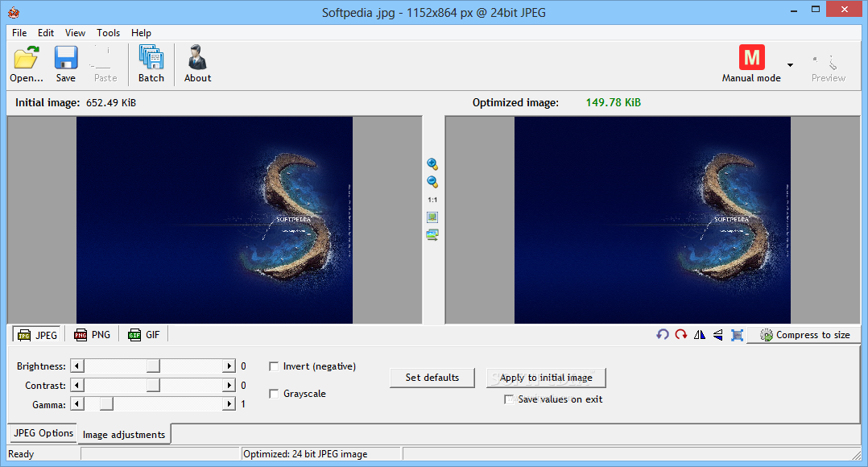Viewport: 868px width, 467px height.
Task: Expand the Manual mode dropdown arrow
Action: pyautogui.click(x=790, y=64)
